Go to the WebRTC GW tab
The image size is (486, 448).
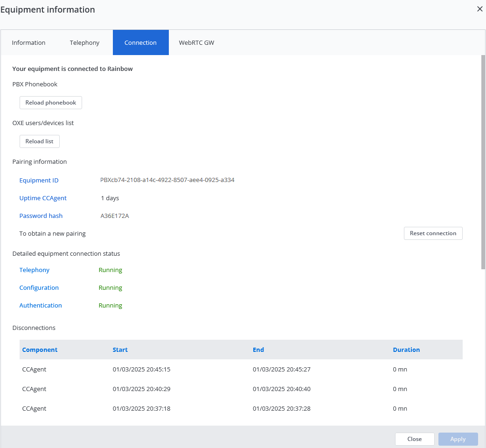point(196,42)
